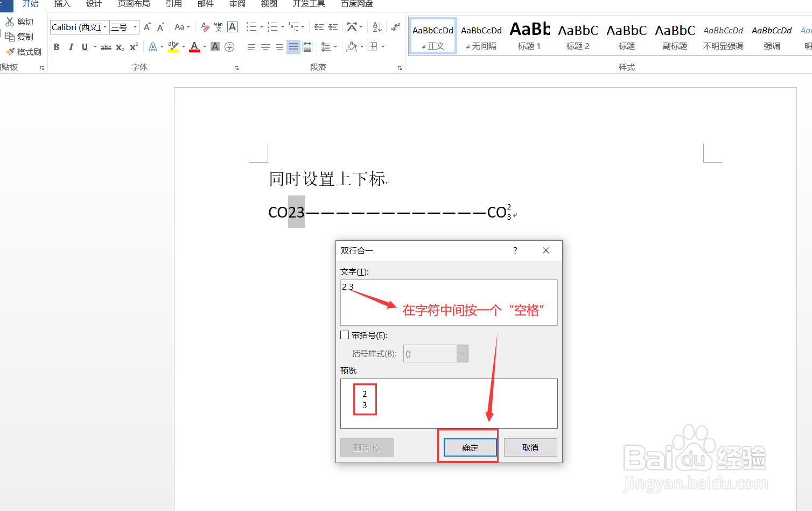
Task: Sort the selected text A to Z
Action: coord(377,27)
